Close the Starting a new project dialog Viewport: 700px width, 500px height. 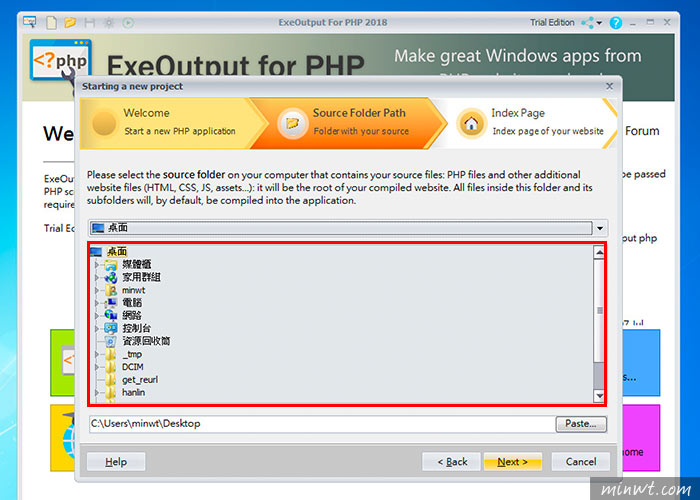coord(609,86)
